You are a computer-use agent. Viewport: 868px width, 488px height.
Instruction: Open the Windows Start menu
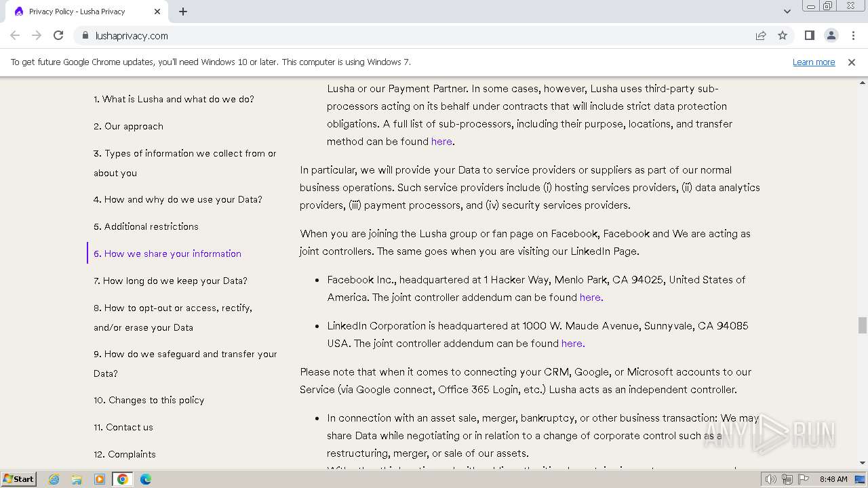click(18, 479)
